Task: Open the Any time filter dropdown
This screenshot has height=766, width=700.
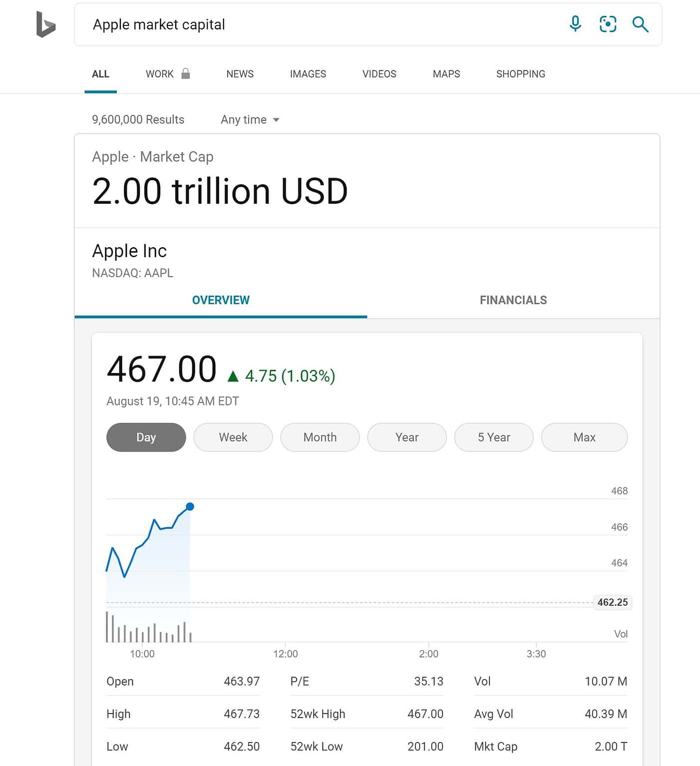Action: pyautogui.click(x=250, y=119)
